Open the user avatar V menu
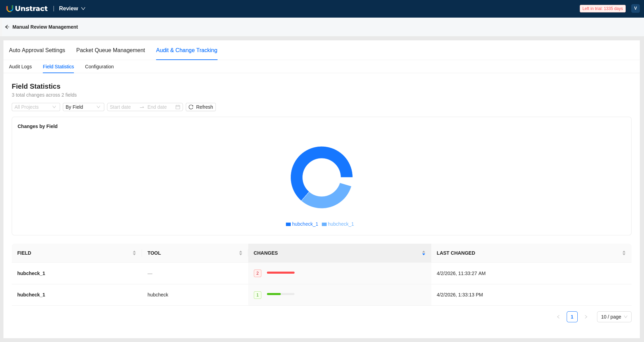644x342 pixels. (x=635, y=9)
